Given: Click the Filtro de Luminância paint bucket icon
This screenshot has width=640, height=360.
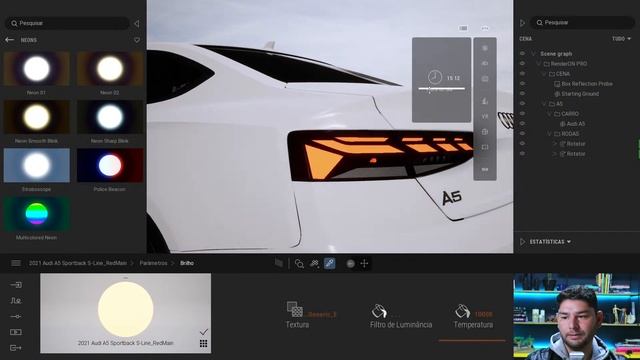Looking at the screenshot, I should click(379, 311).
